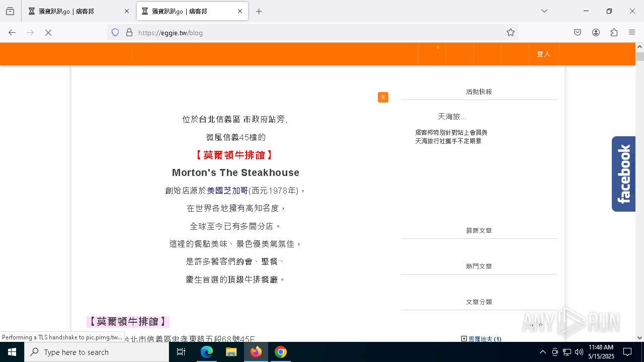Select the active 蛋寶趴趴go tab
The image size is (644, 362).
pyautogui.click(x=191, y=11)
